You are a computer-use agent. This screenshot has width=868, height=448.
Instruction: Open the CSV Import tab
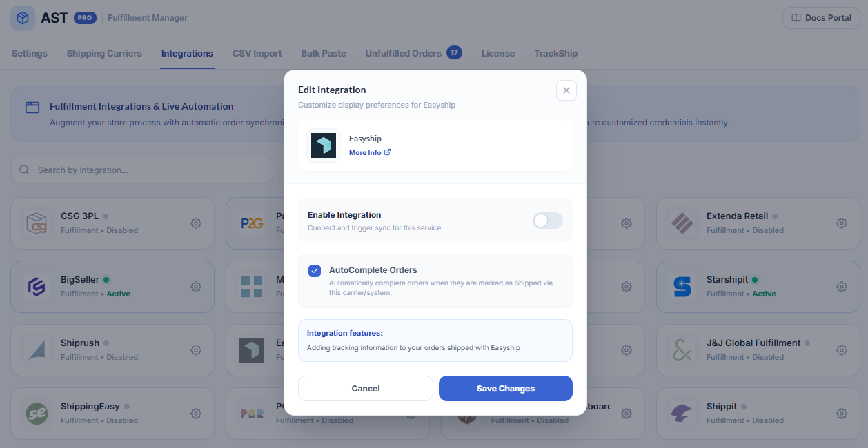257,53
